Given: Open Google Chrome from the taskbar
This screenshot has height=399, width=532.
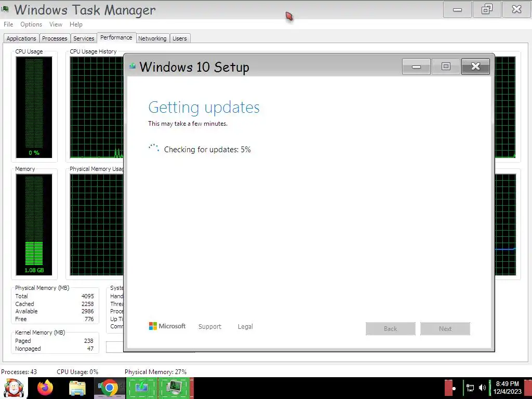Looking at the screenshot, I should pyautogui.click(x=110, y=388).
